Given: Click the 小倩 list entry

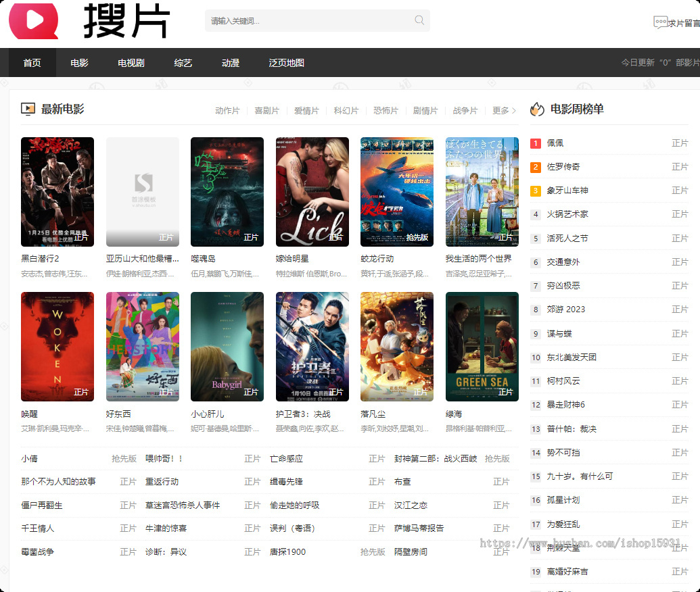Looking at the screenshot, I should pos(30,459).
